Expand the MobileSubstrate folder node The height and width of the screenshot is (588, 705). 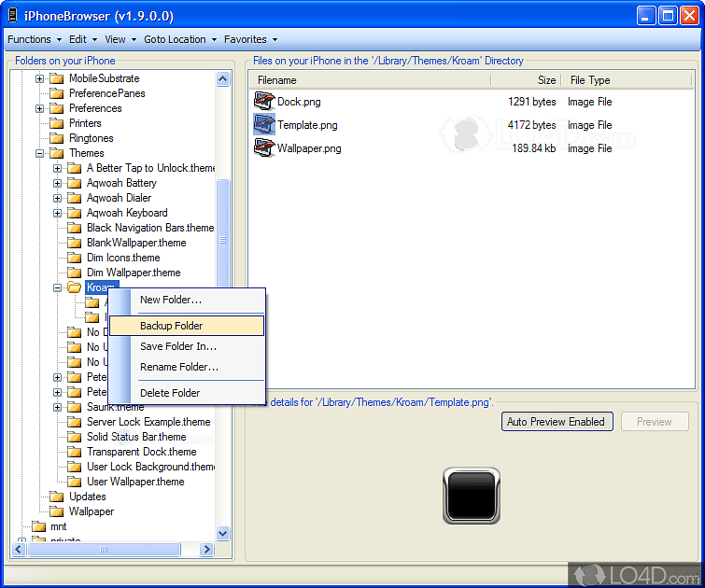click(x=39, y=78)
